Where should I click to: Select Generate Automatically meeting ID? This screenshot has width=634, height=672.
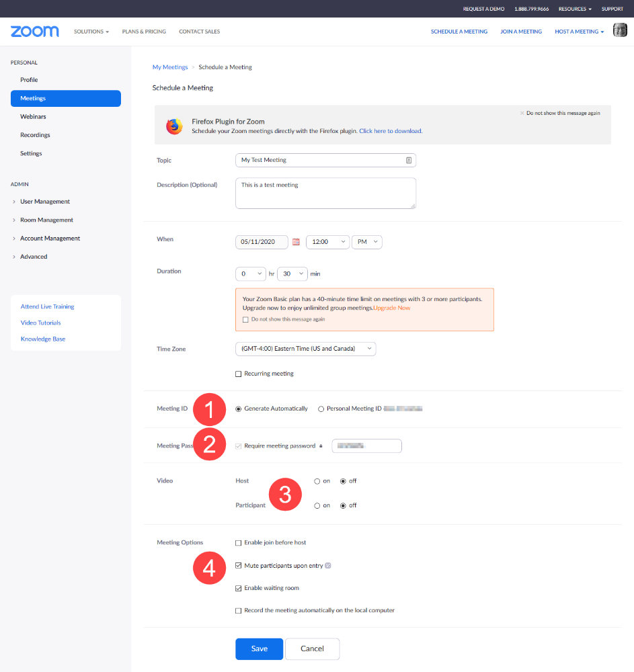point(239,409)
